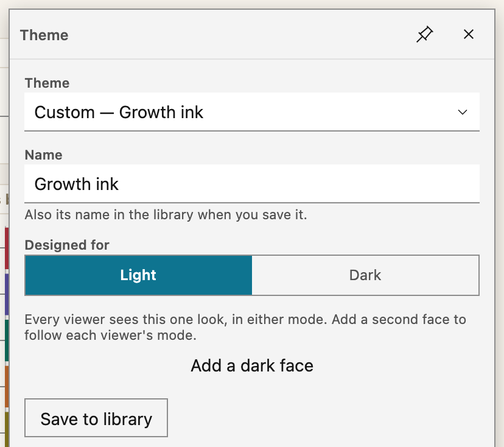Click Save to library button

click(x=96, y=418)
